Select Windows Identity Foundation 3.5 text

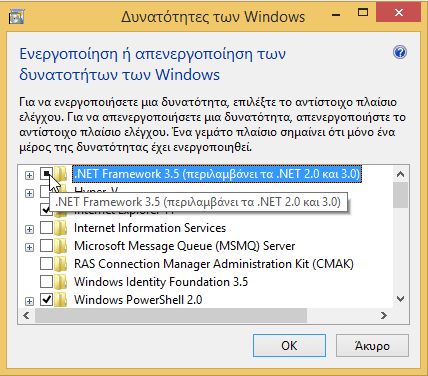(161, 282)
